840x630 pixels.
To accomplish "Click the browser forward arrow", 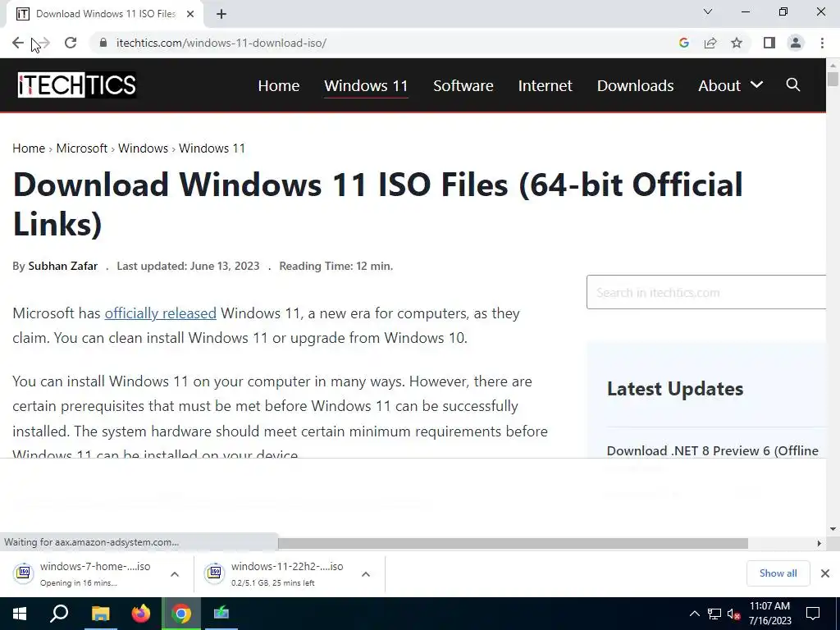I will click(44, 43).
